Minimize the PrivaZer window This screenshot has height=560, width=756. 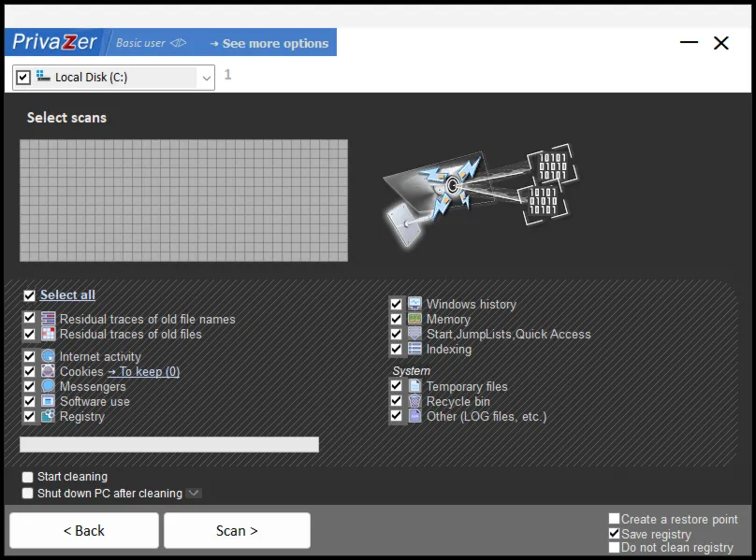(689, 42)
